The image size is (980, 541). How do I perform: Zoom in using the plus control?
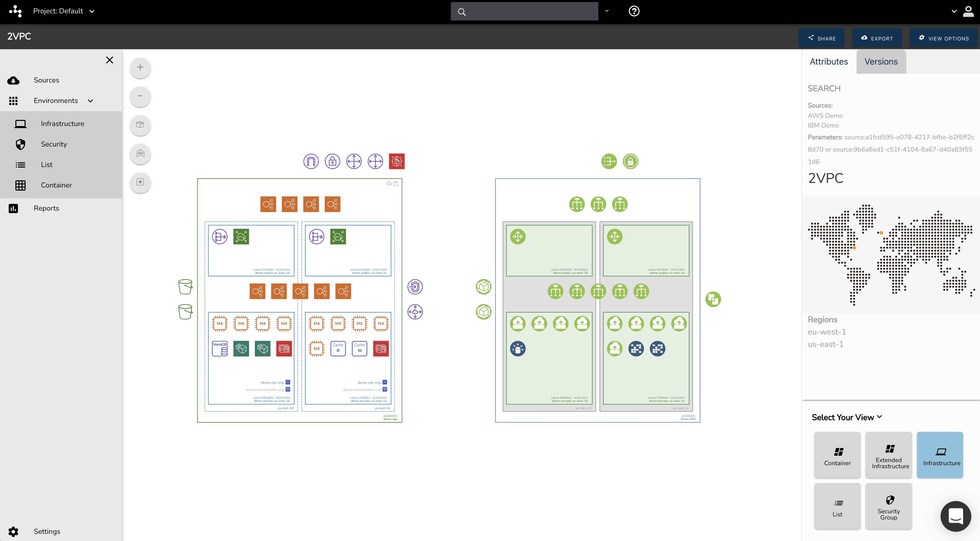pyautogui.click(x=140, y=67)
